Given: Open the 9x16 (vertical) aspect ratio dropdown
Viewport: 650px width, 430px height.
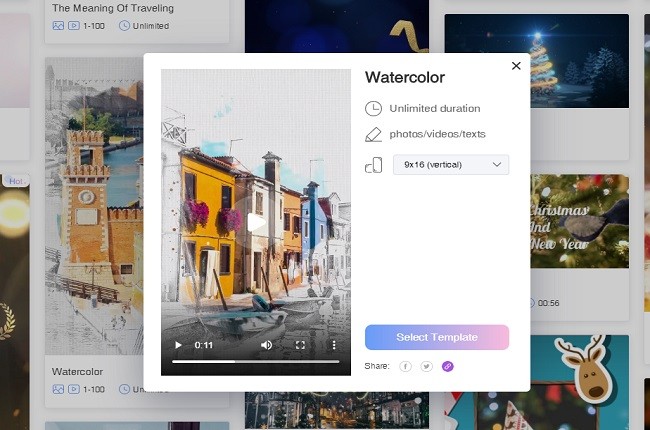Looking at the screenshot, I should click(x=451, y=165).
